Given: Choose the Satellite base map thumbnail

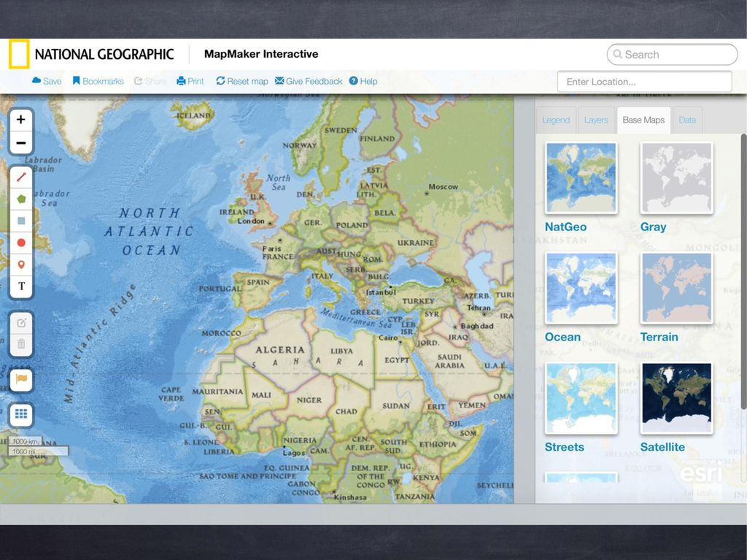Looking at the screenshot, I should tap(676, 398).
